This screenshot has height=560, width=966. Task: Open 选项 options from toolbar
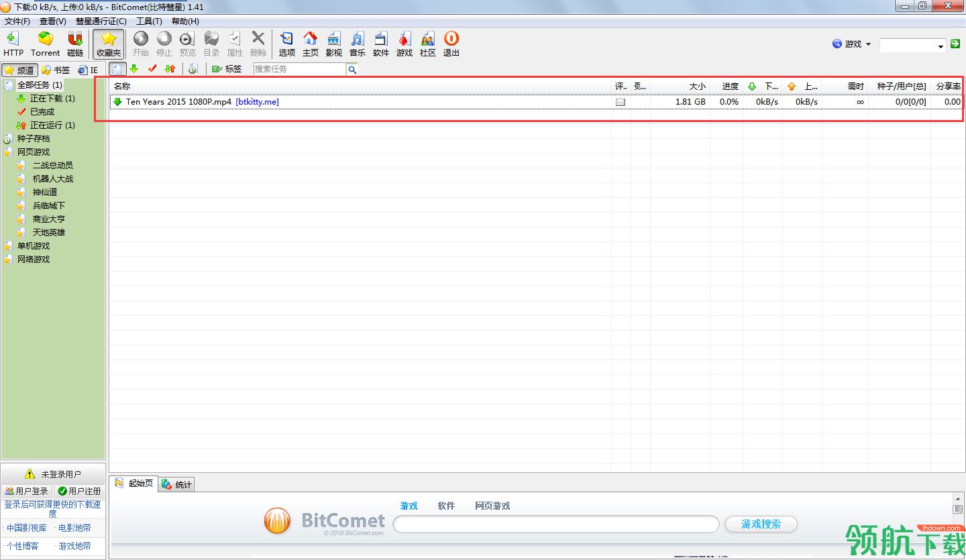287,44
